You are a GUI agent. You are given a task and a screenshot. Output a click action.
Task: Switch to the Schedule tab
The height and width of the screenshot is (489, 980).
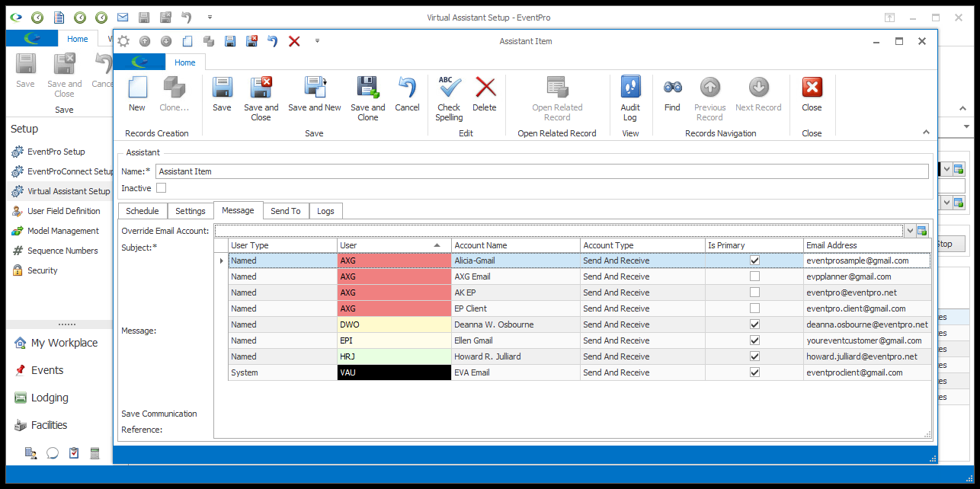[x=143, y=211]
